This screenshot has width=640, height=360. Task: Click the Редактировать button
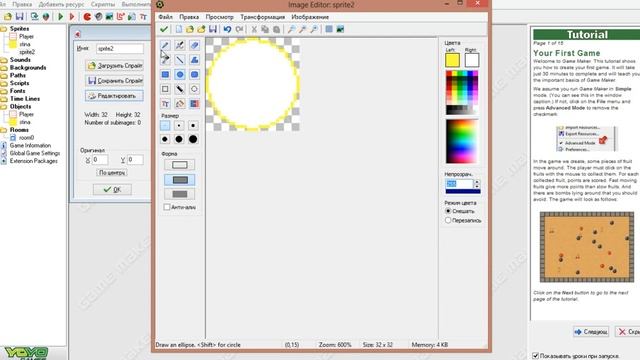coord(115,96)
